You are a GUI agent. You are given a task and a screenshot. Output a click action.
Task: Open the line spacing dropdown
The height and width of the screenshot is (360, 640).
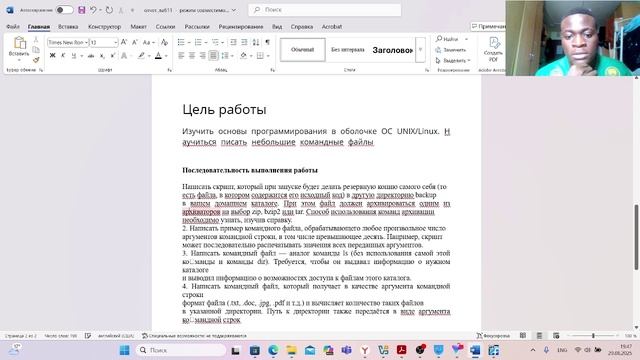coord(232,56)
